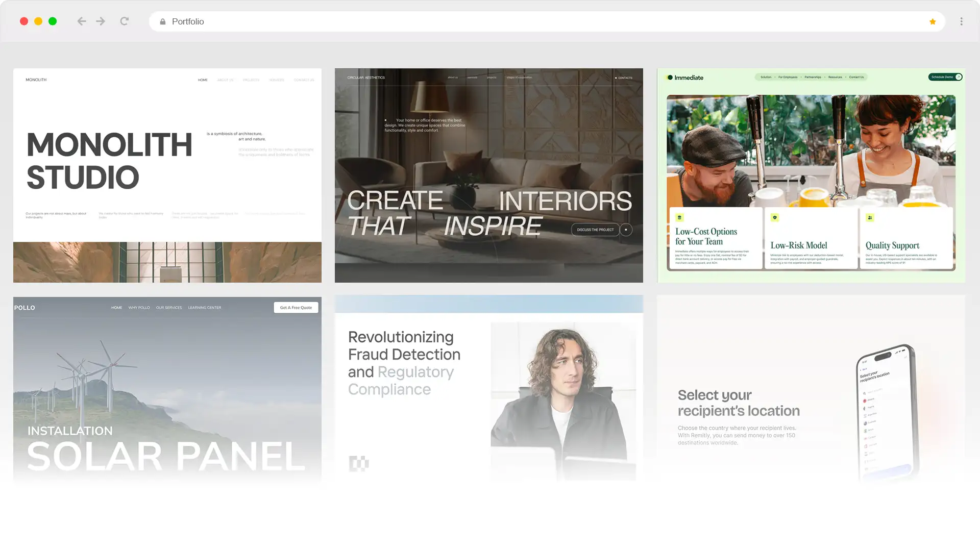Click the Immediate logo icon
980x551 pixels.
tap(670, 78)
